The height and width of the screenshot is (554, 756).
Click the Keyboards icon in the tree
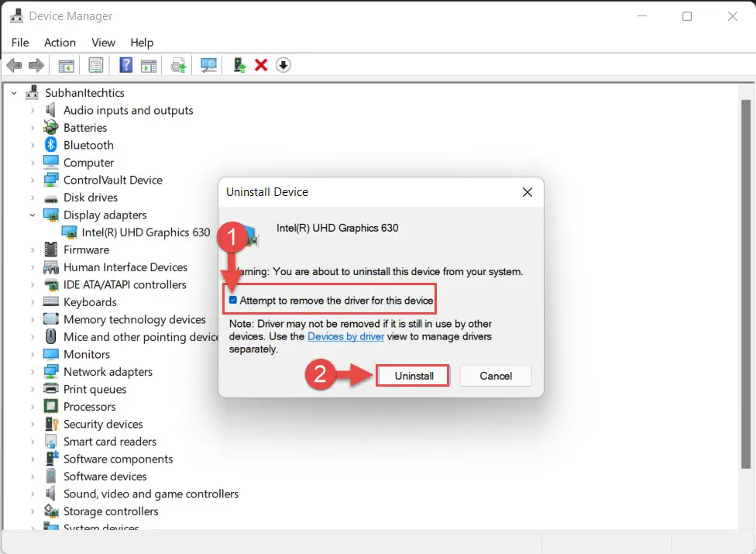click(50, 302)
